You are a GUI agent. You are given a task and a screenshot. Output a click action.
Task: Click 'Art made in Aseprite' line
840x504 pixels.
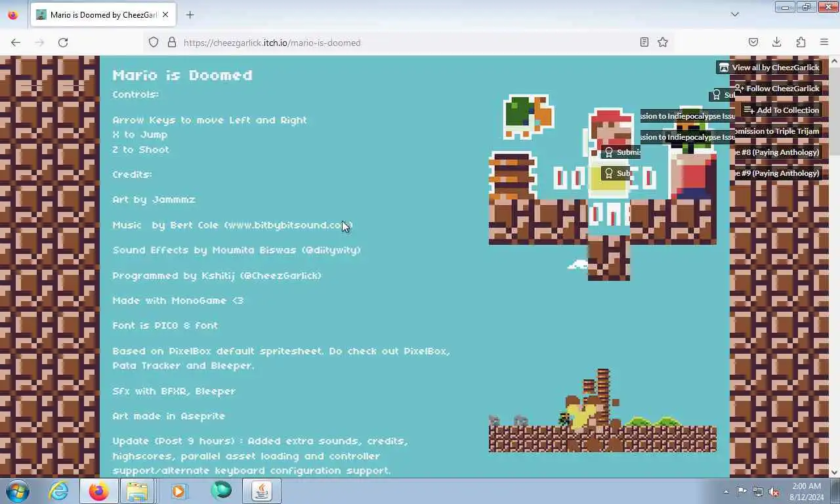(x=169, y=416)
